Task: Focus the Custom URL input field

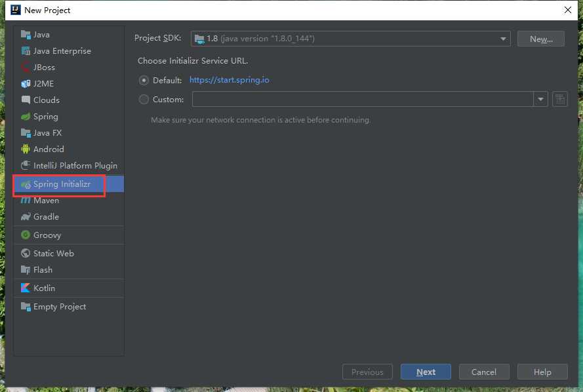Action: pyautogui.click(x=363, y=99)
